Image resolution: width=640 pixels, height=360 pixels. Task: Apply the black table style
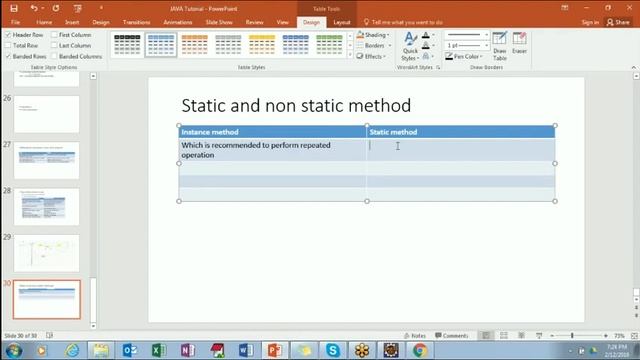127,44
